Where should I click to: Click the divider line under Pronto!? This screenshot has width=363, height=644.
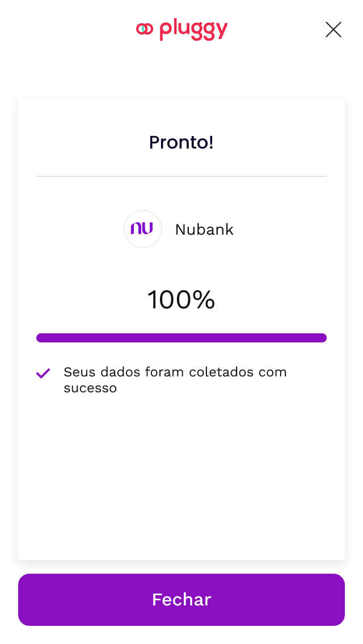181,176
